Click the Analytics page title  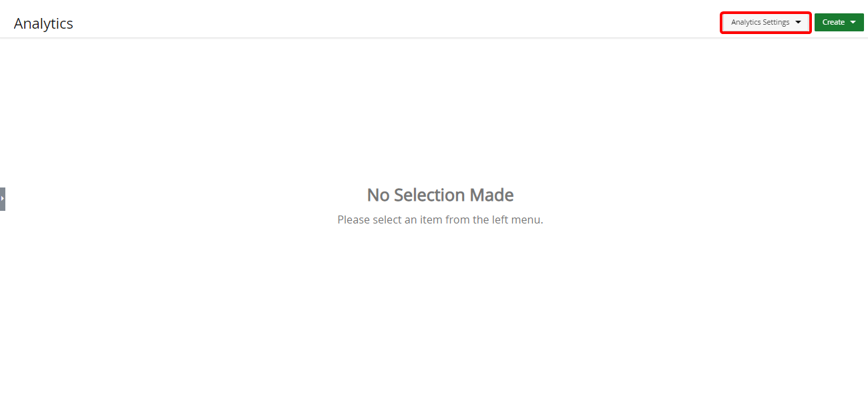click(43, 23)
